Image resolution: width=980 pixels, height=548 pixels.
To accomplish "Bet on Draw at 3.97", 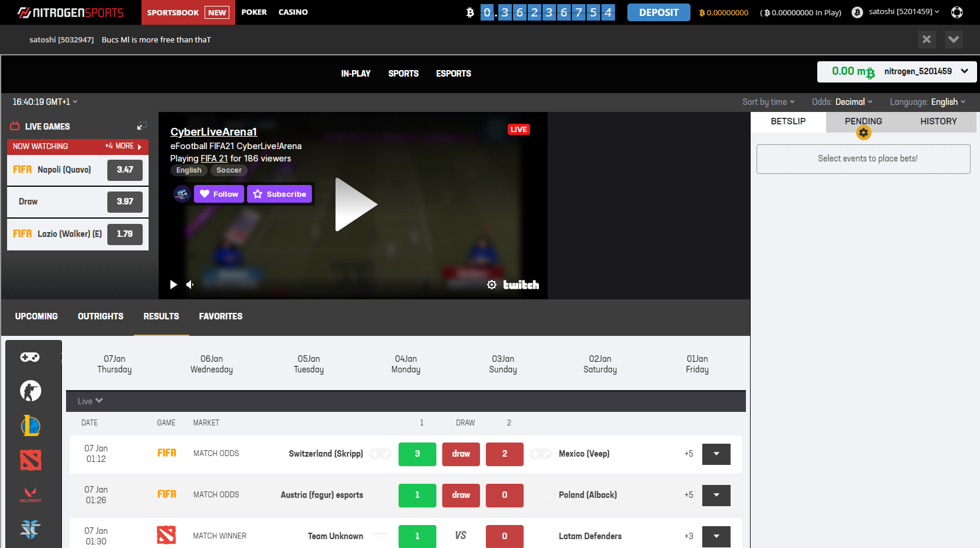I will 125,202.
